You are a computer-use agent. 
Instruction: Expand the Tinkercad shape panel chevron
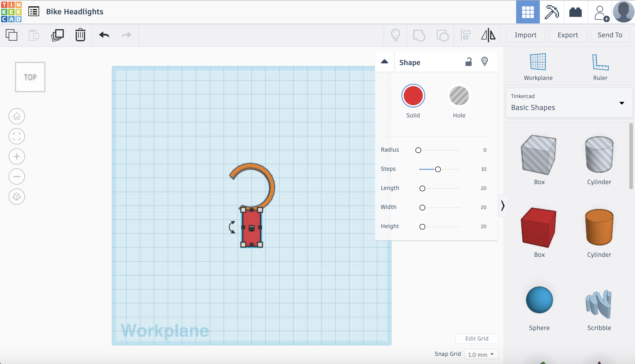pyautogui.click(x=502, y=206)
